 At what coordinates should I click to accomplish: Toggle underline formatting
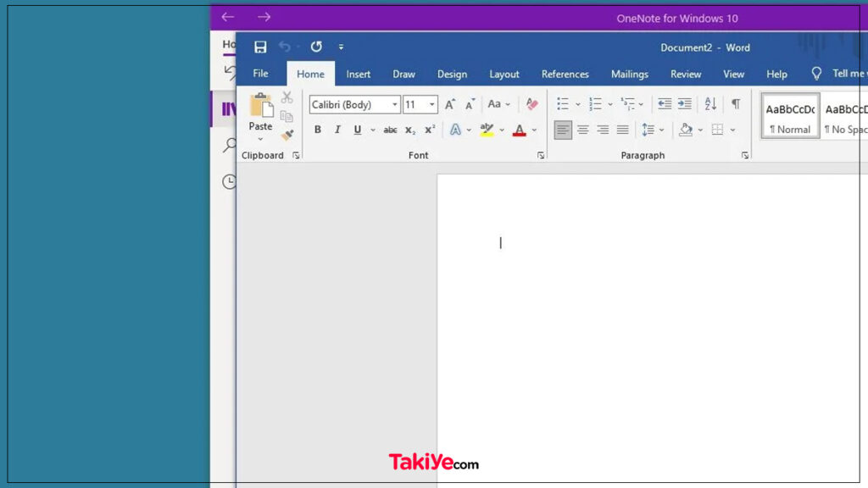358,130
